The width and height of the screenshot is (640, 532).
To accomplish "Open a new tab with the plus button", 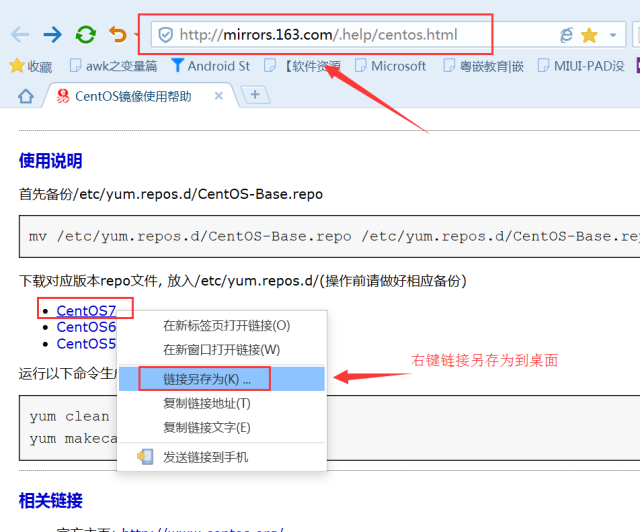I will (255, 95).
